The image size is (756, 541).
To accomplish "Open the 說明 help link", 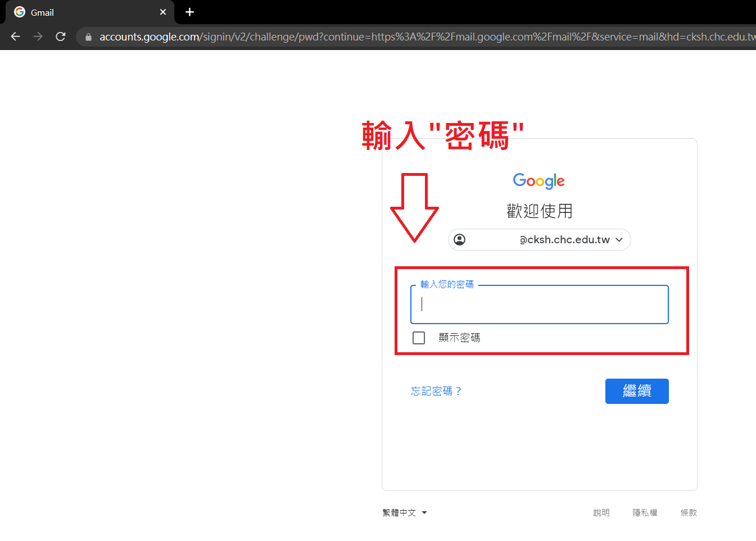I will (601, 512).
